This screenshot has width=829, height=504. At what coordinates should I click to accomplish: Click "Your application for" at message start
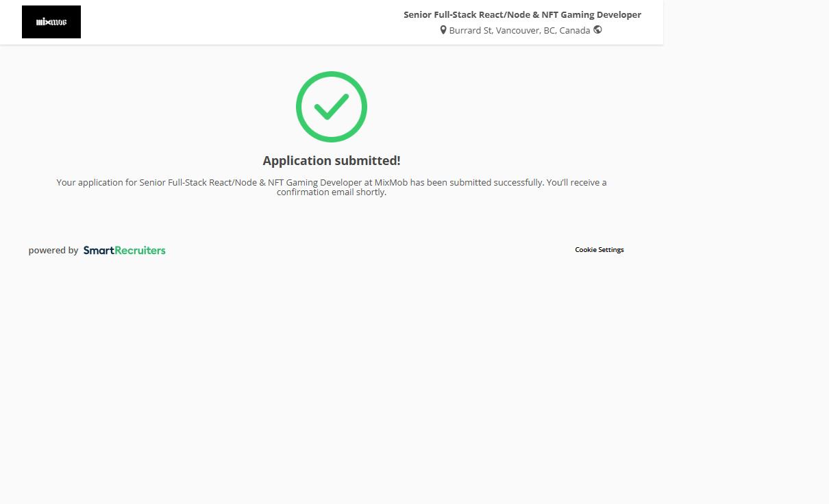tap(96, 183)
